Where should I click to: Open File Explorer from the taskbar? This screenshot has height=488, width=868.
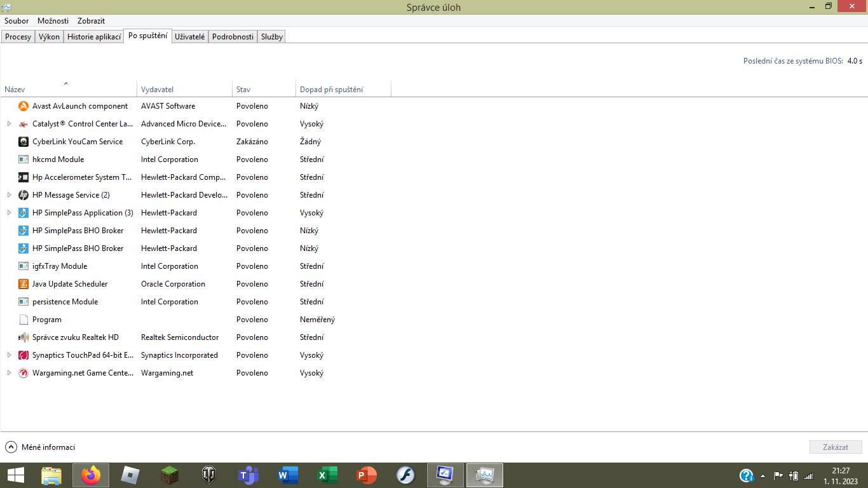pos(51,475)
